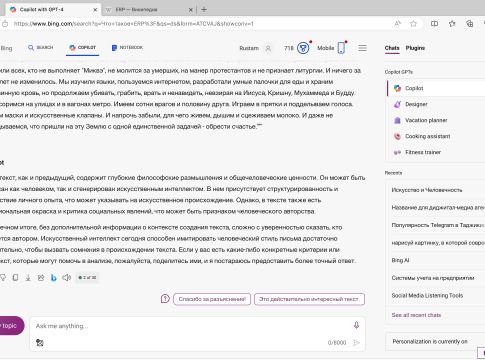Use the microphone voice input
Image resolution: width=485 pixels, height=360 pixels.
356,325
